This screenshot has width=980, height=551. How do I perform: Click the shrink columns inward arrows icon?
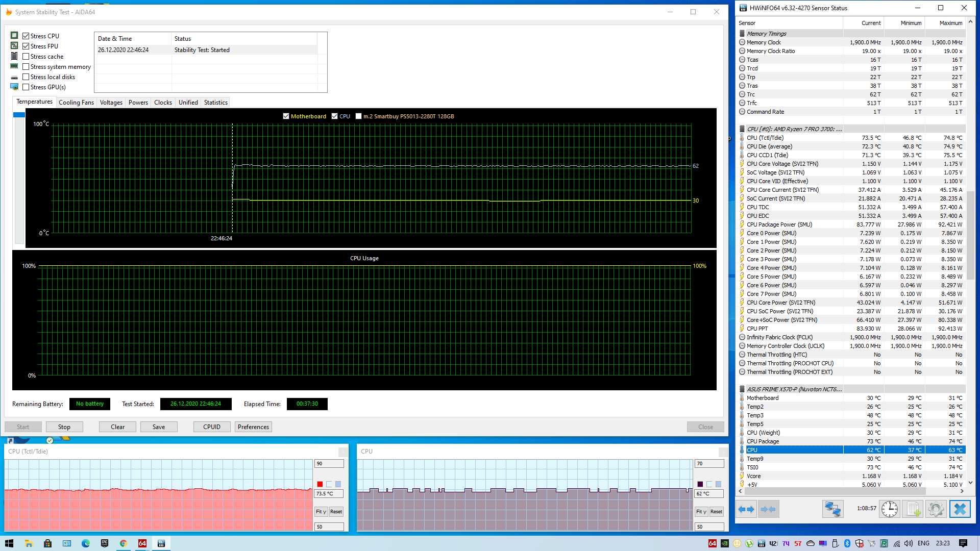click(x=768, y=509)
